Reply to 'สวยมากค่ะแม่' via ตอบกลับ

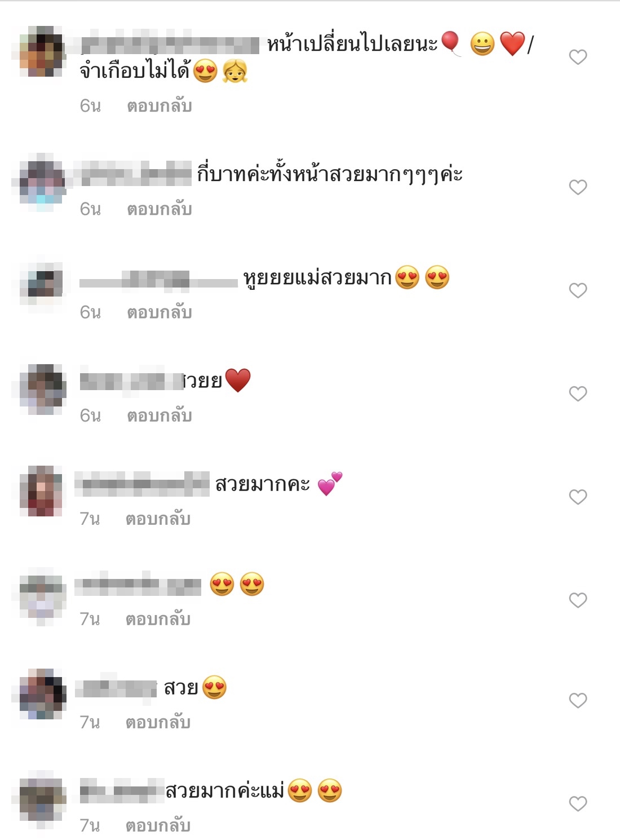[158, 825]
